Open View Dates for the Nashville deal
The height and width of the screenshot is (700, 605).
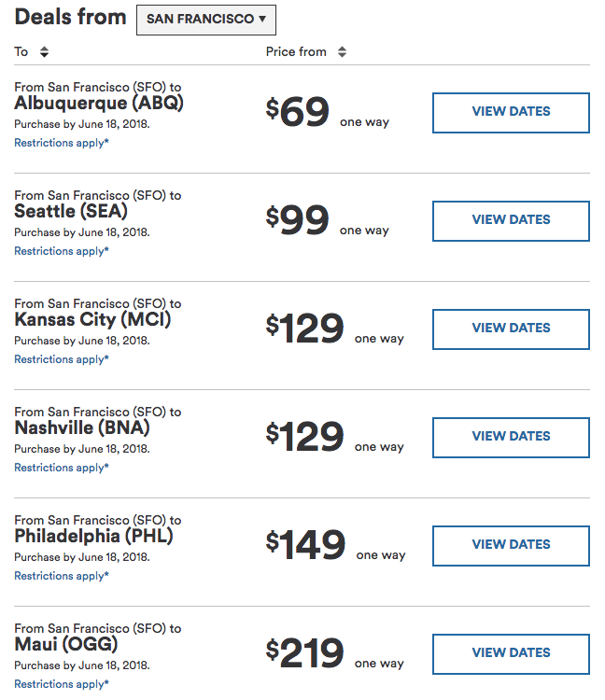(x=511, y=437)
